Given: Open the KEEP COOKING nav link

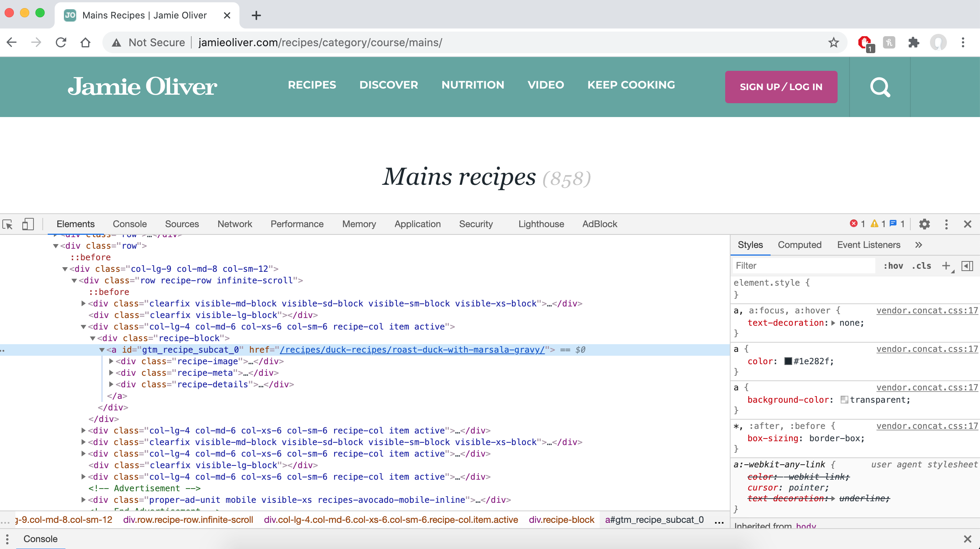Looking at the screenshot, I should click(631, 85).
